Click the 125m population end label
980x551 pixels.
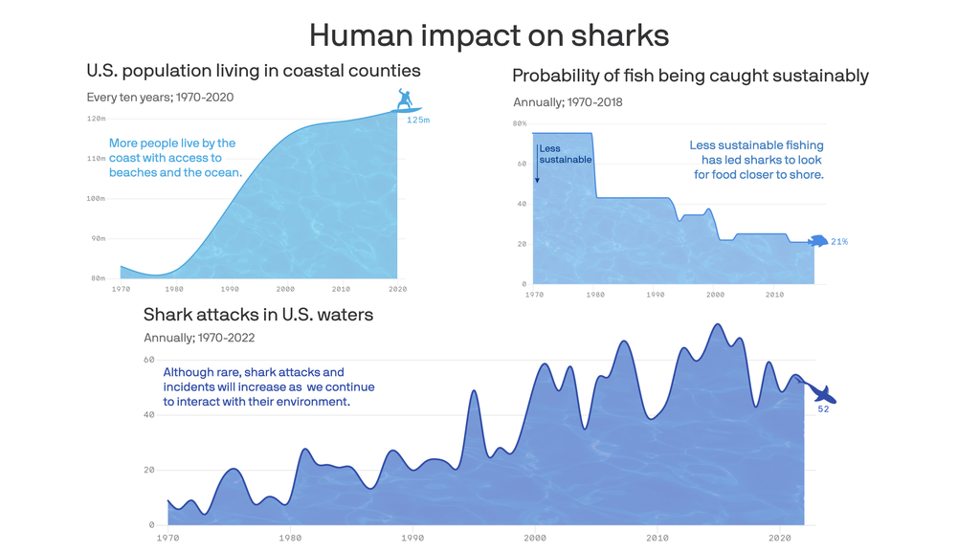click(x=418, y=121)
